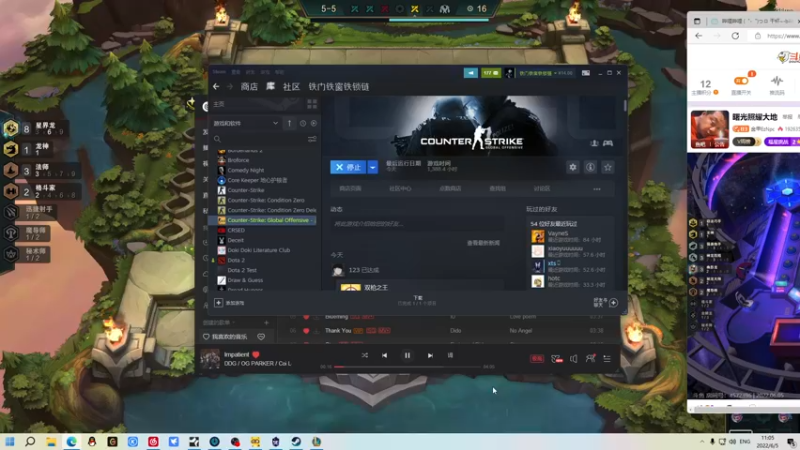Select CRSED in the library list

[x=236, y=230]
